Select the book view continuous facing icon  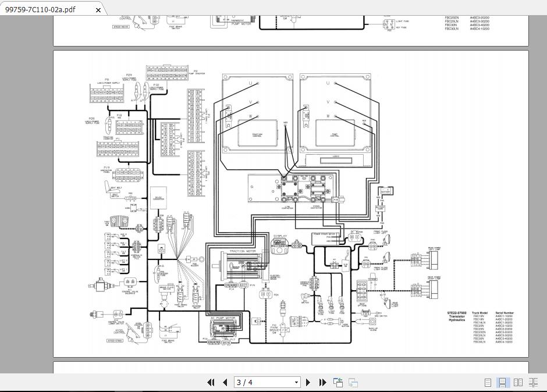pos(534,382)
